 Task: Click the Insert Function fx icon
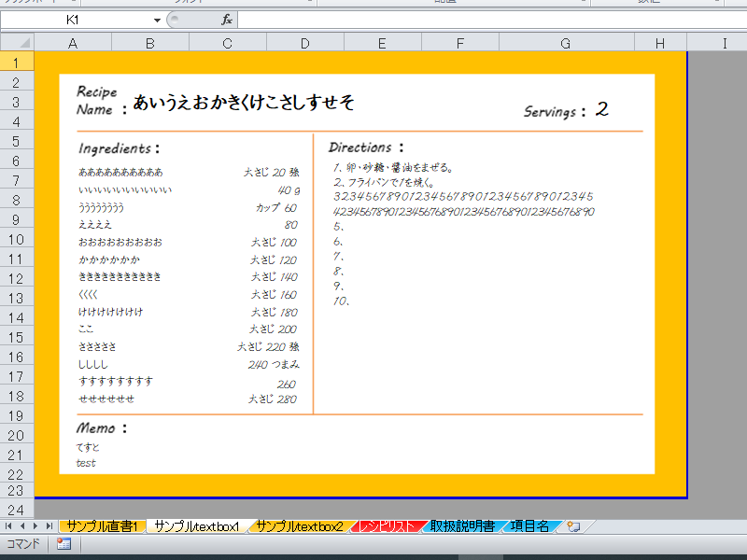(227, 20)
